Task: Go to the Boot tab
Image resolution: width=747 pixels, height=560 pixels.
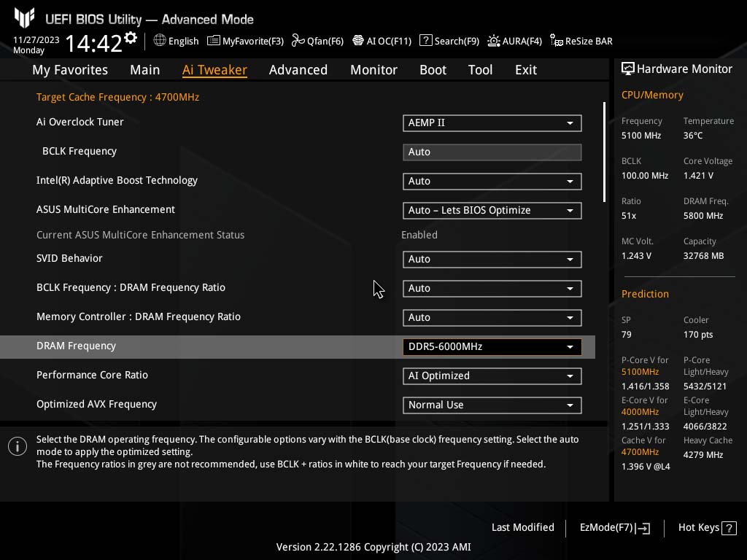Action: pos(433,70)
